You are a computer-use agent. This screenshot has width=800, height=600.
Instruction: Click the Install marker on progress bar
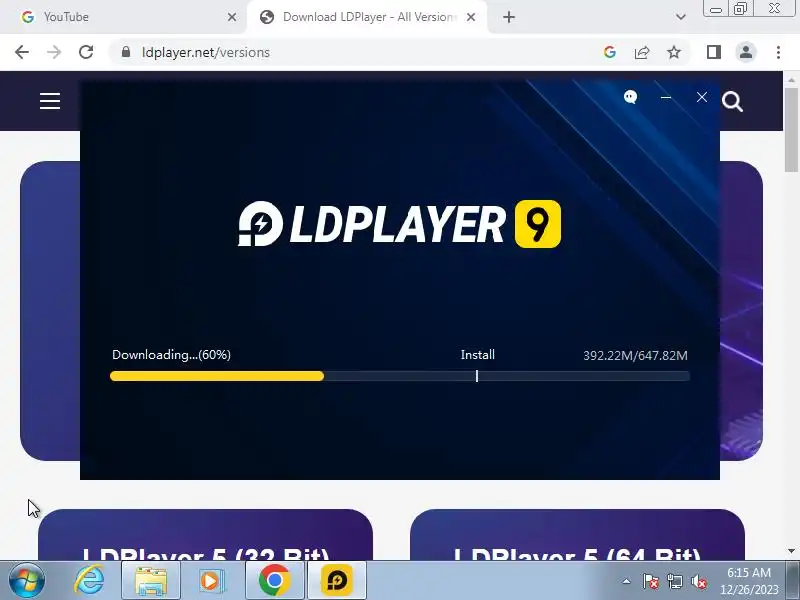click(477, 376)
